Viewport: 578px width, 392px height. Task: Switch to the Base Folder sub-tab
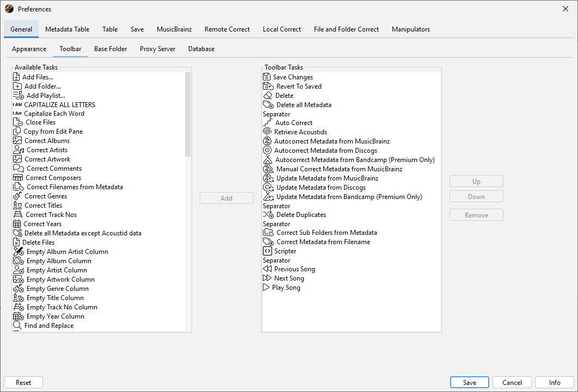[110, 49]
